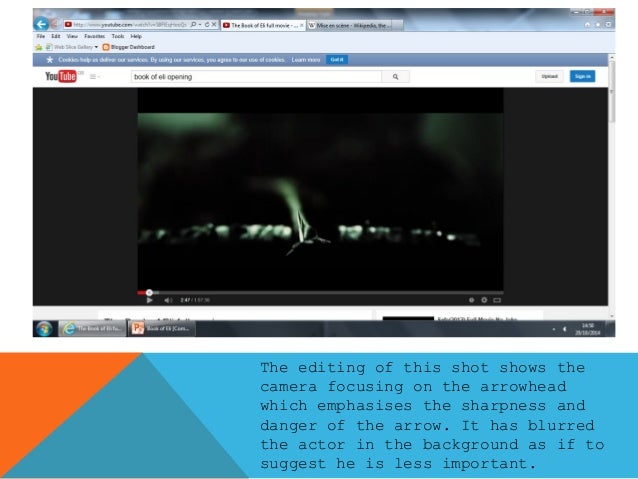
Task: Open Blogger Dashboard favorite link
Action: point(129,47)
